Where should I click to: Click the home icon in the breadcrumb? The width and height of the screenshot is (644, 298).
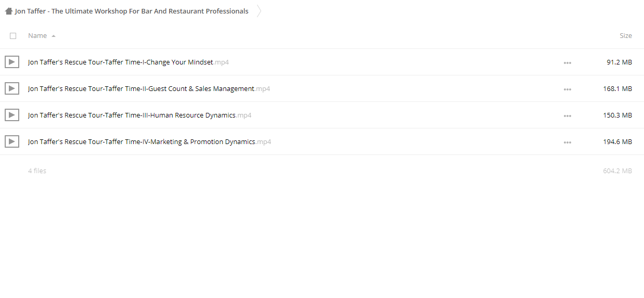tap(8, 11)
